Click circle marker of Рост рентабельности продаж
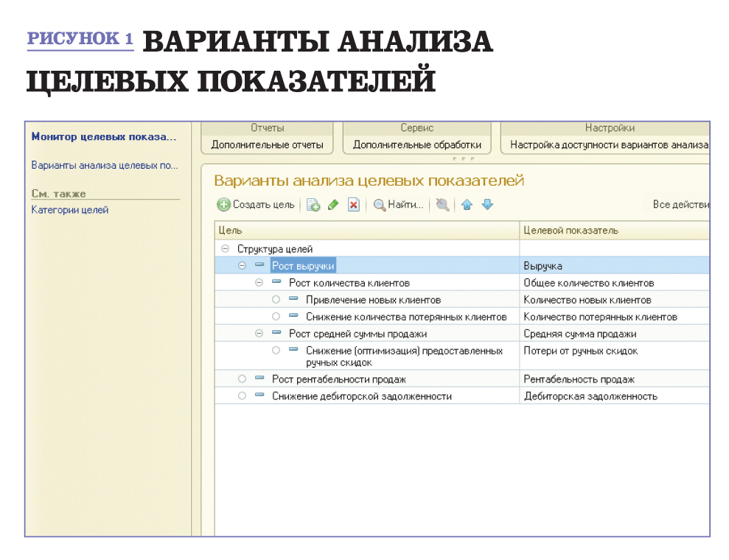The width and height of the screenshot is (729, 560). [x=243, y=379]
